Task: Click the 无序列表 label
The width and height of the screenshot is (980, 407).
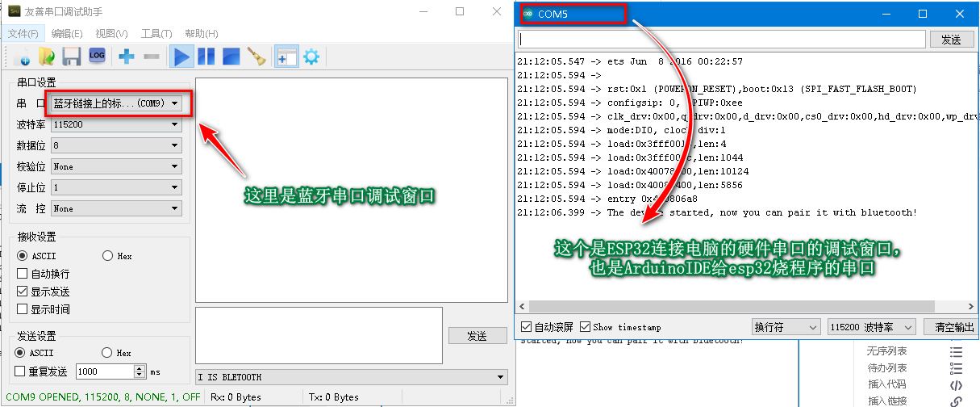Action: [886, 351]
